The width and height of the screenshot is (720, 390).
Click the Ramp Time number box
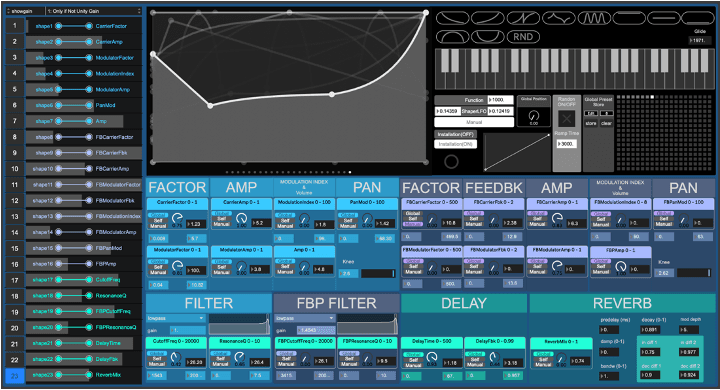point(567,144)
